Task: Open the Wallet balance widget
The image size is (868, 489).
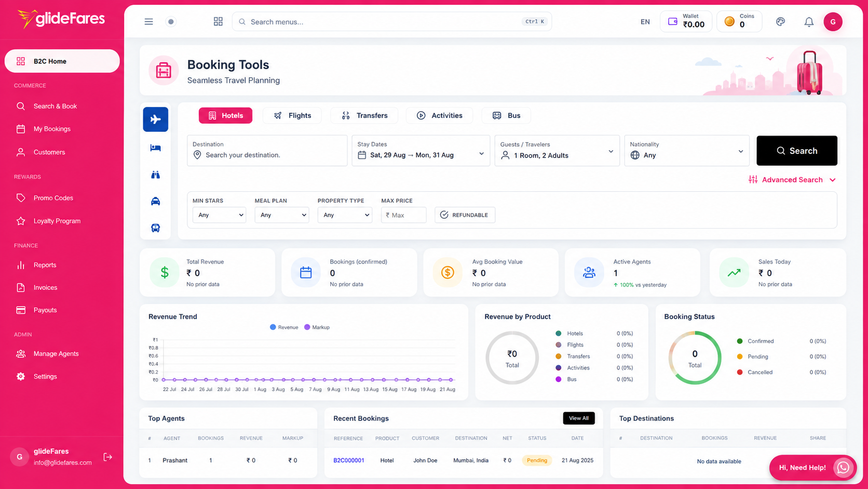Action: coord(686,21)
